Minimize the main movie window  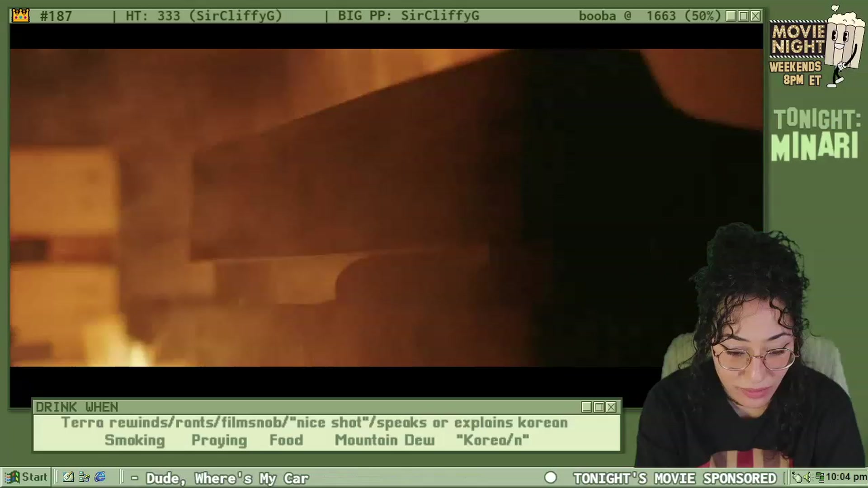(x=731, y=16)
